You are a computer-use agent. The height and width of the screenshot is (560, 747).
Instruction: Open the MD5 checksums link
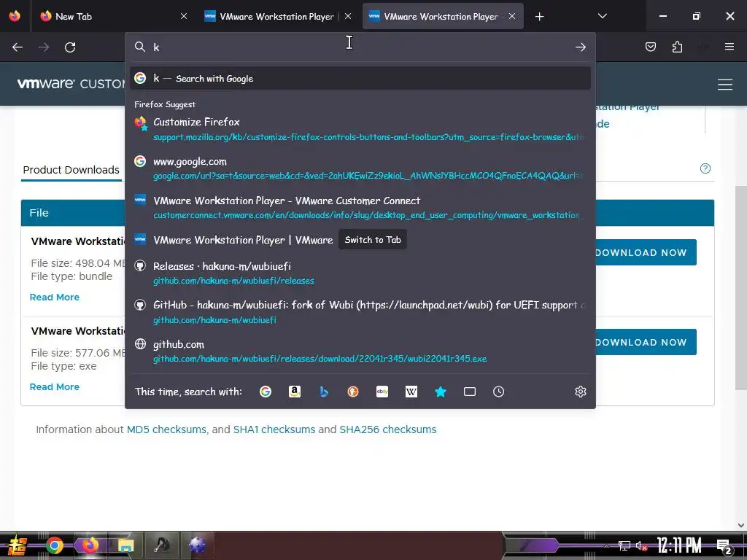coord(167,429)
